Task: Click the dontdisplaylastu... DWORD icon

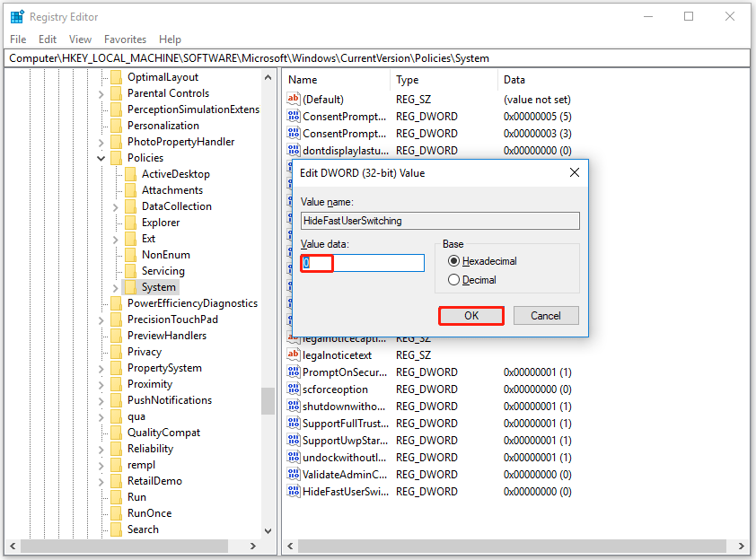Action: click(x=293, y=151)
